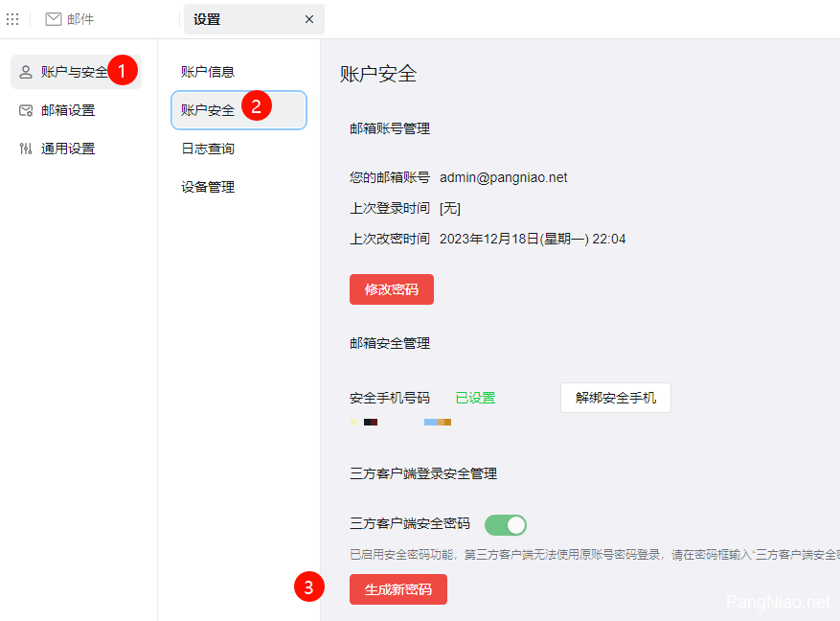The width and height of the screenshot is (840, 621).
Task: Select 账户安全 submenu item
Action: pos(238,110)
